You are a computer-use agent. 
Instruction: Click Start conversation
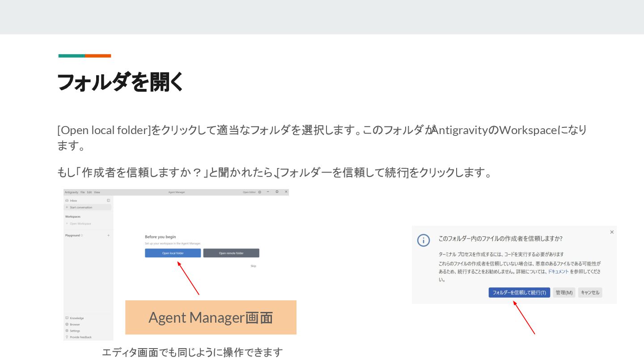pos(88,207)
